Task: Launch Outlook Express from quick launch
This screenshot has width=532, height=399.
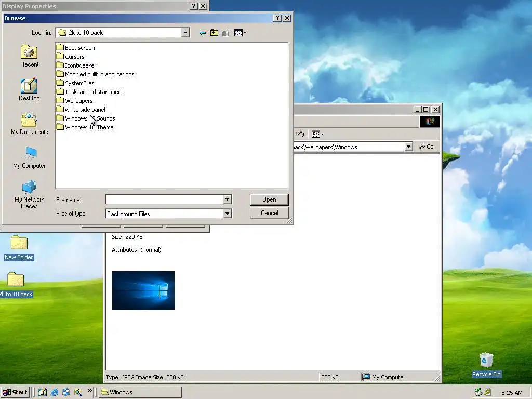Action: 66,392
